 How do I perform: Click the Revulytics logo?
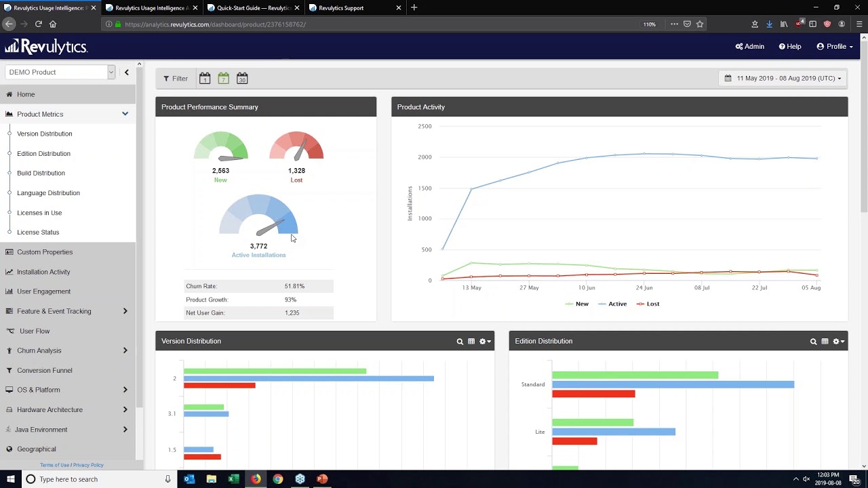tap(46, 46)
